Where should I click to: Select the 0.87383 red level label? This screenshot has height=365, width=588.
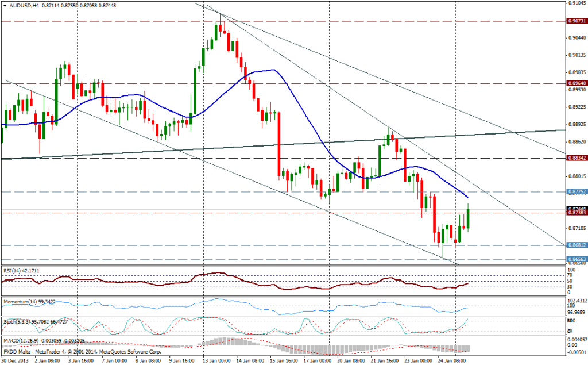(576, 213)
